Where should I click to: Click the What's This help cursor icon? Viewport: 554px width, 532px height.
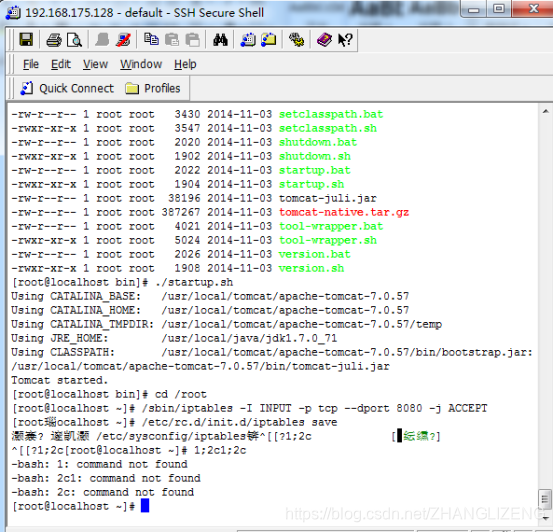[x=345, y=40]
